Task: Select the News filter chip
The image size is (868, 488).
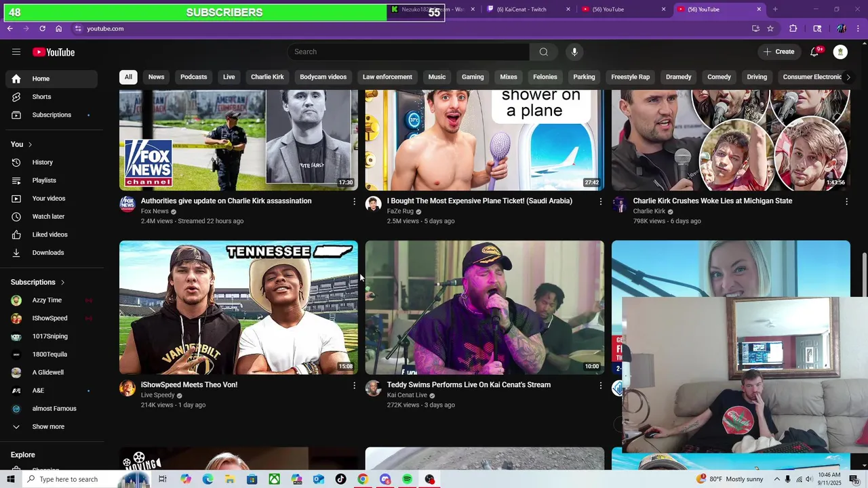Action: coord(157,77)
